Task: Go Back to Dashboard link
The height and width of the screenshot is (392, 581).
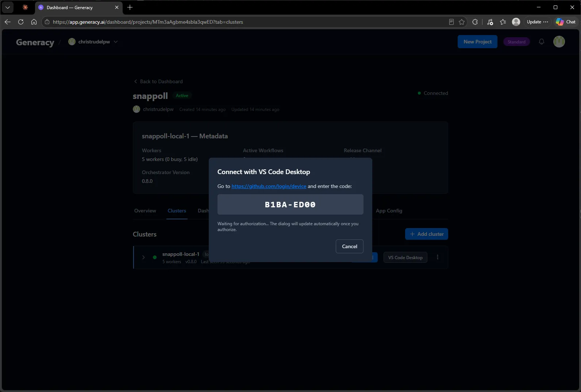Action: click(x=158, y=81)
